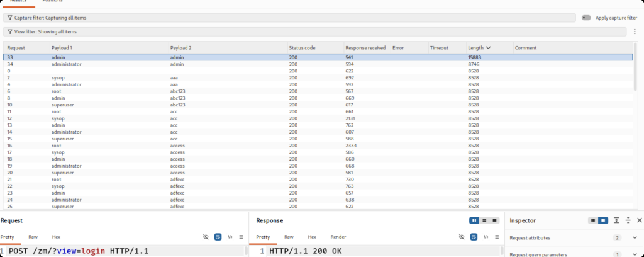Screen dimensions: 644x257
Task: Sort by the Length column header
Action: tap(479, 48)
